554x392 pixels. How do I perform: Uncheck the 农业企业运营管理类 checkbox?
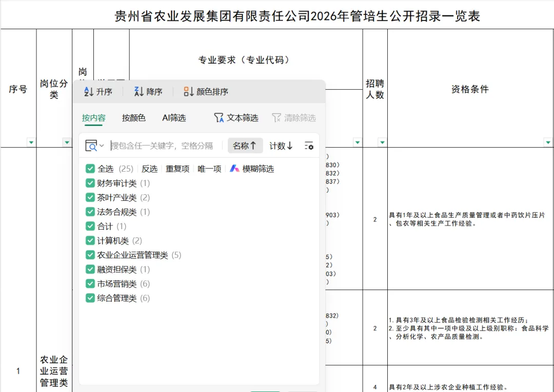90,255
